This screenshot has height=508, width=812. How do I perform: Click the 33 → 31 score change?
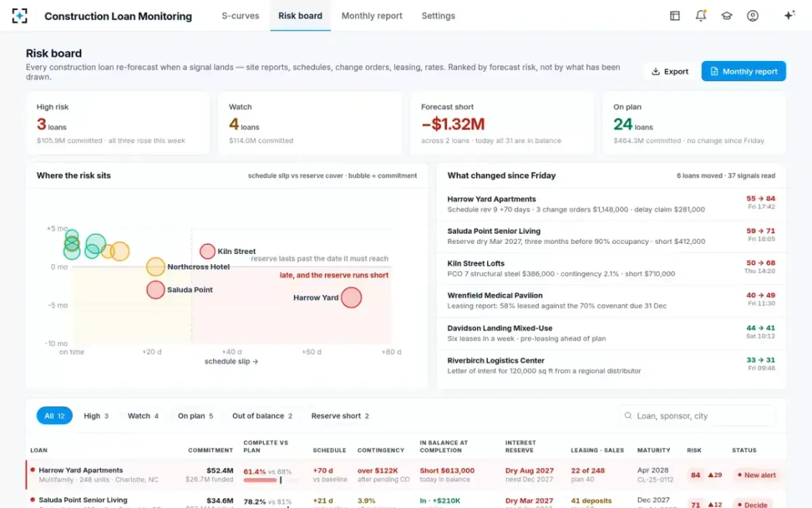(x=761, y=360)
